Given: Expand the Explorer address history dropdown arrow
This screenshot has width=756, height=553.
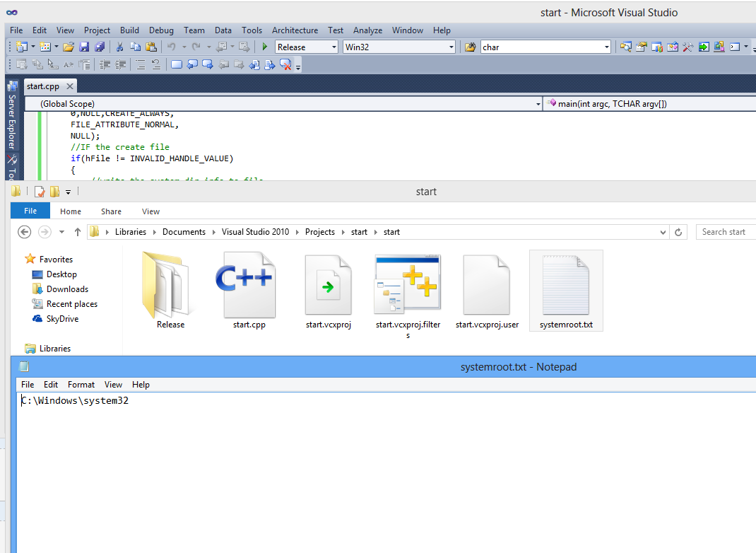Looking at the screenshot, I should (x=663, y=232).
